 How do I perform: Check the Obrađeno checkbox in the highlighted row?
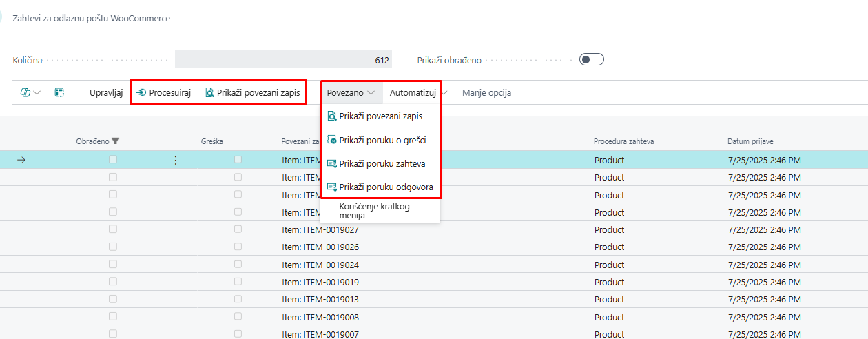point(112,160)
